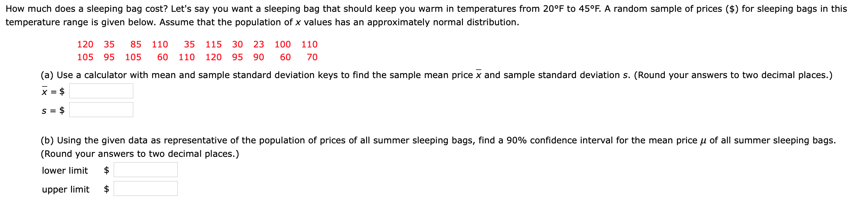Click the red data value 70
This screenshot has width=868, height=210.
pos(312,57)
